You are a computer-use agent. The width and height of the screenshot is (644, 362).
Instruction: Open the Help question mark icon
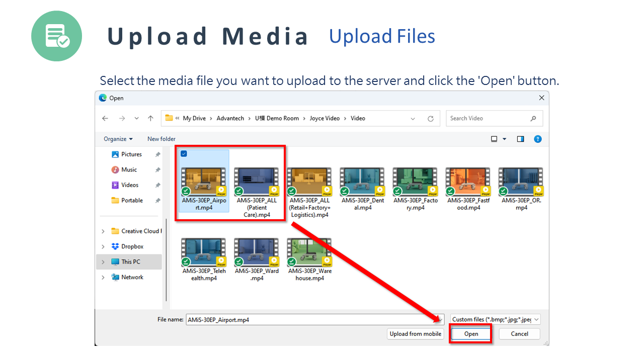[x=538, y=139]
